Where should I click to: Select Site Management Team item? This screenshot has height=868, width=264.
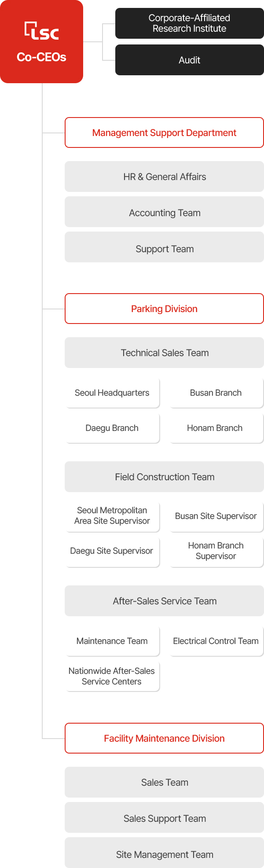(x=164, y=854)
